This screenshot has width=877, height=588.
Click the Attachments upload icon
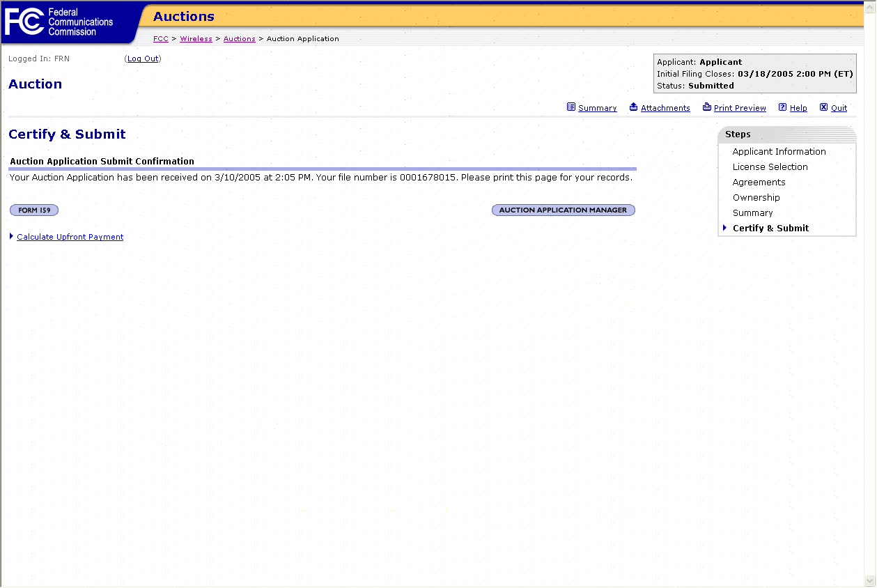tap(633, 107)
